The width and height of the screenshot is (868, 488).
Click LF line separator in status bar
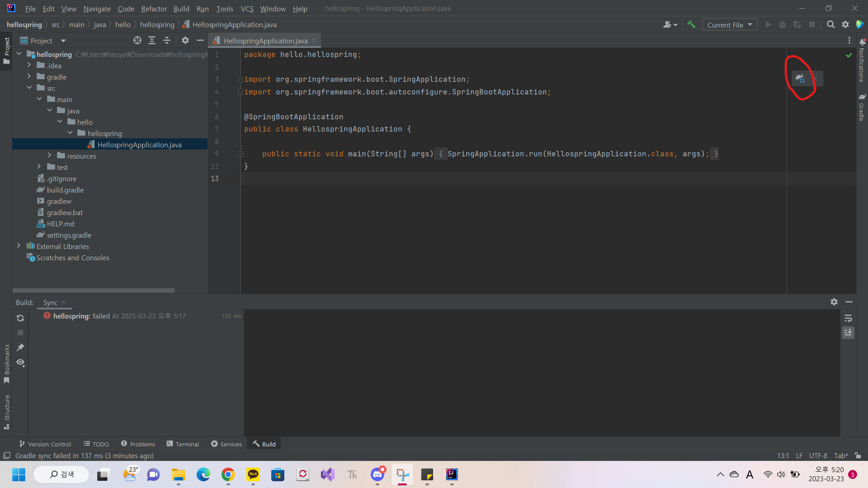tap(799, 455)
